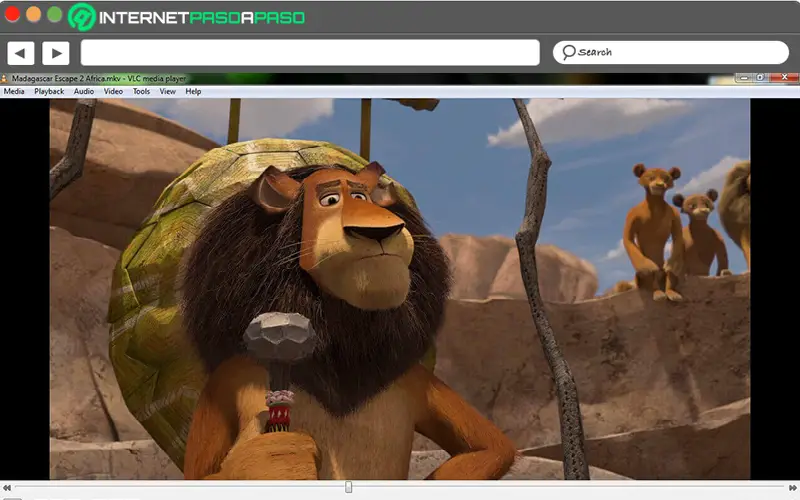The height and width of the screenshot is (500, 800).
Task: Click the VLC cone icon in title bar
Action: click(4, 79)
